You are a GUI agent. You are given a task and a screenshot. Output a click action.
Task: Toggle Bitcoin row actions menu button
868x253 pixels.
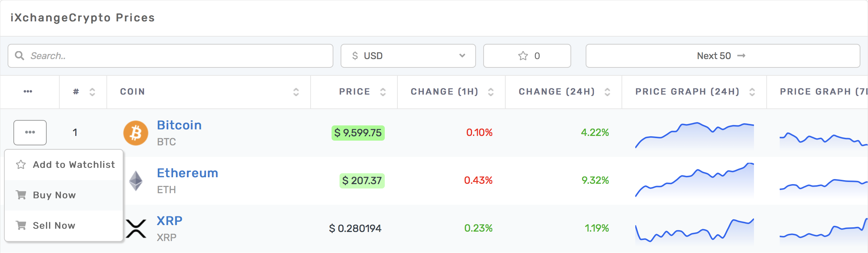(30, 132)
